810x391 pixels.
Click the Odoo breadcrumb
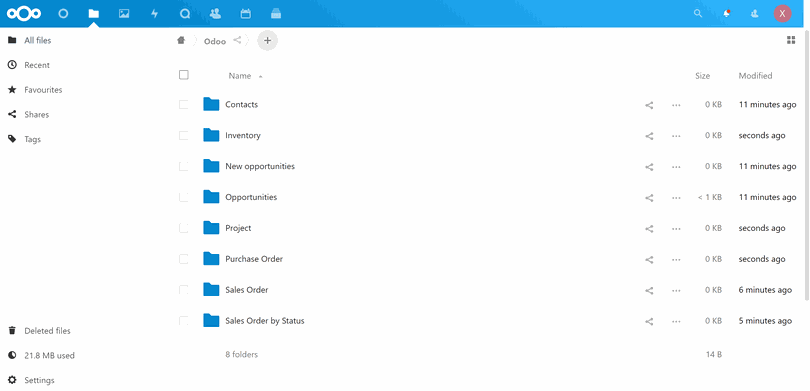tap(215, 41)
